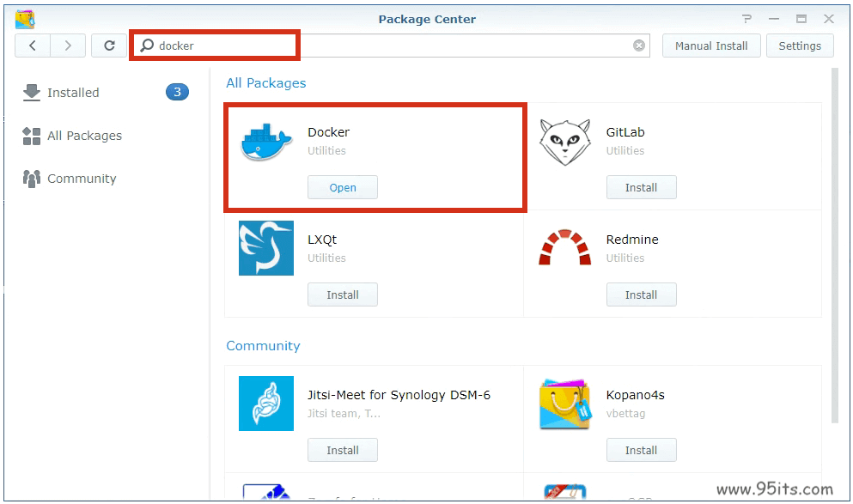The image size is (853, 504).
Task: Maximize the Package Center window
Action: (x=801, y=19)
